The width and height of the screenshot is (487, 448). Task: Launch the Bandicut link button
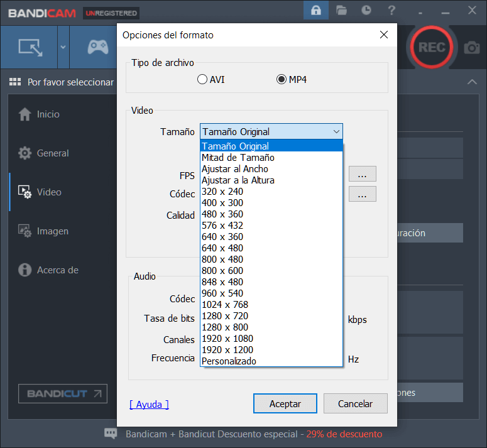pos(63,394)
